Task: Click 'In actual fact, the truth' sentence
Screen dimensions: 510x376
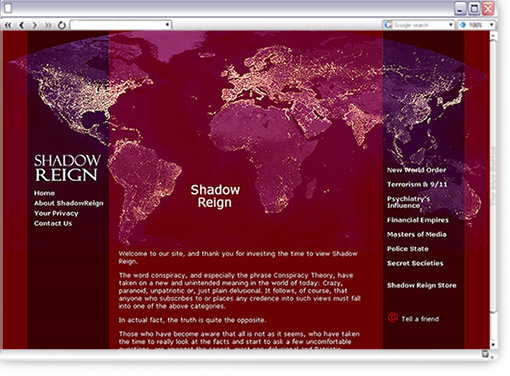Action: [x=192, y=320]
